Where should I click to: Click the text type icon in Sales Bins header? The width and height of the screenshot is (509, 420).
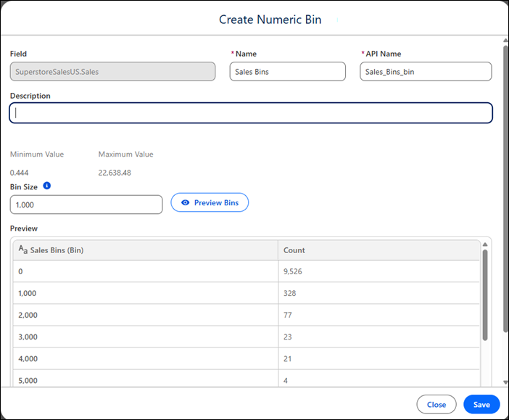pos(23,250)
